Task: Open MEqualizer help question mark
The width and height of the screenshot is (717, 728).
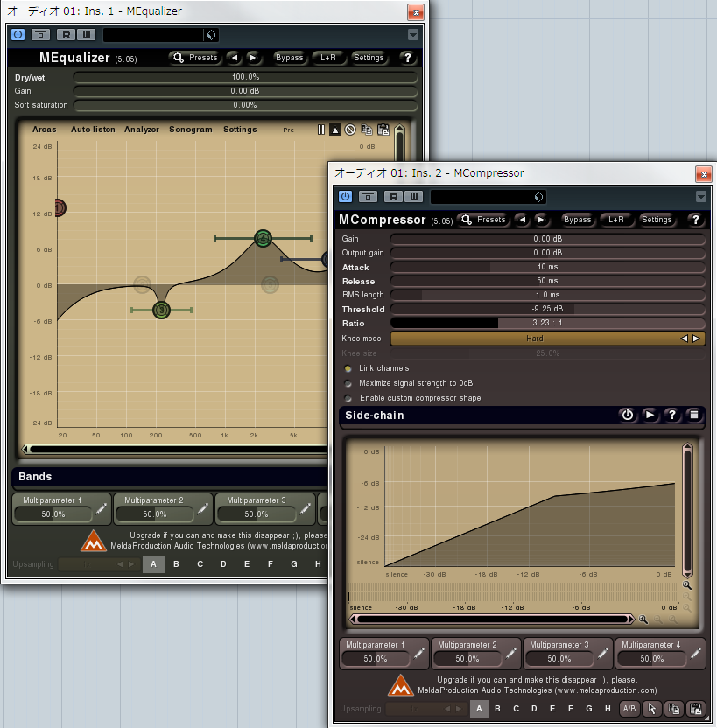Action: (408, 58)
